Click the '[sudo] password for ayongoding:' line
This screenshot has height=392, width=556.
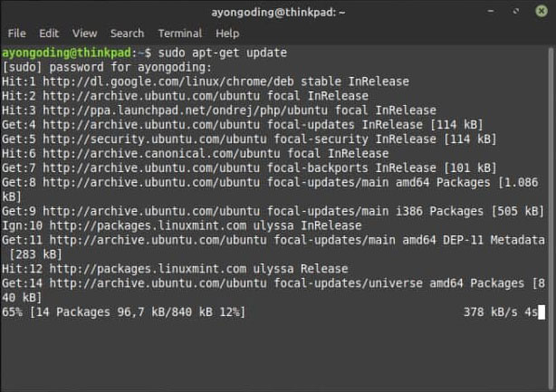coord(107,67)
